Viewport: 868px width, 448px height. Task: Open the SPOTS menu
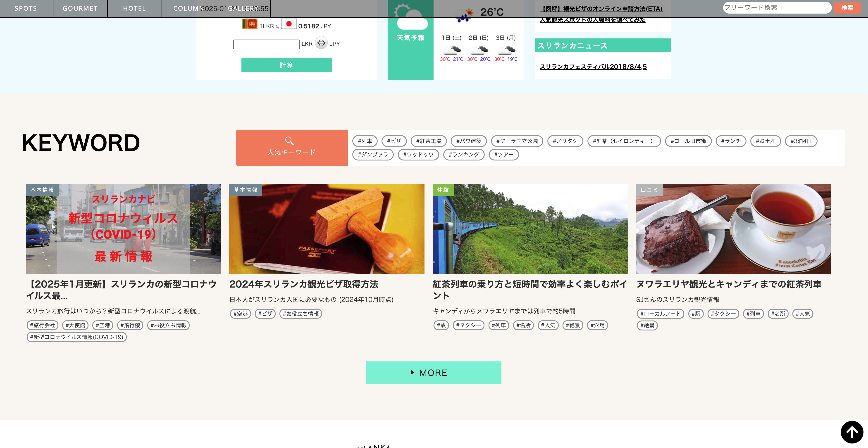tap(26, 8)
